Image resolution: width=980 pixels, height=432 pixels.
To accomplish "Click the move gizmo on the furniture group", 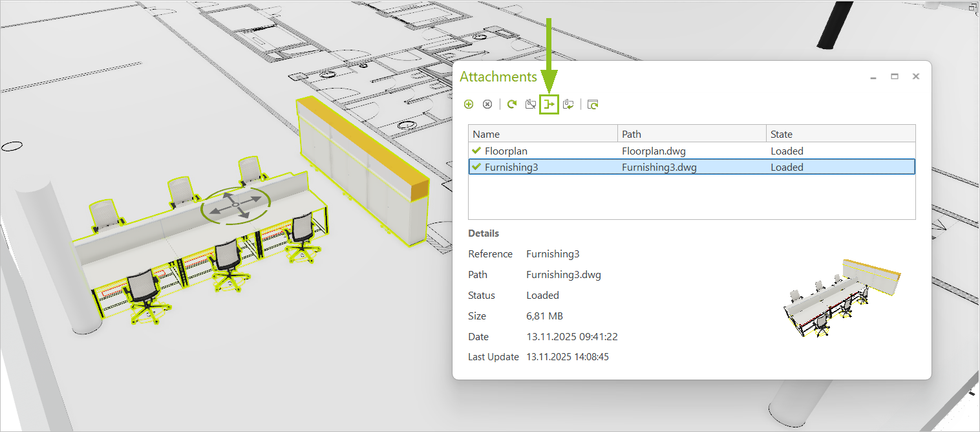I will tap(237, 206).
